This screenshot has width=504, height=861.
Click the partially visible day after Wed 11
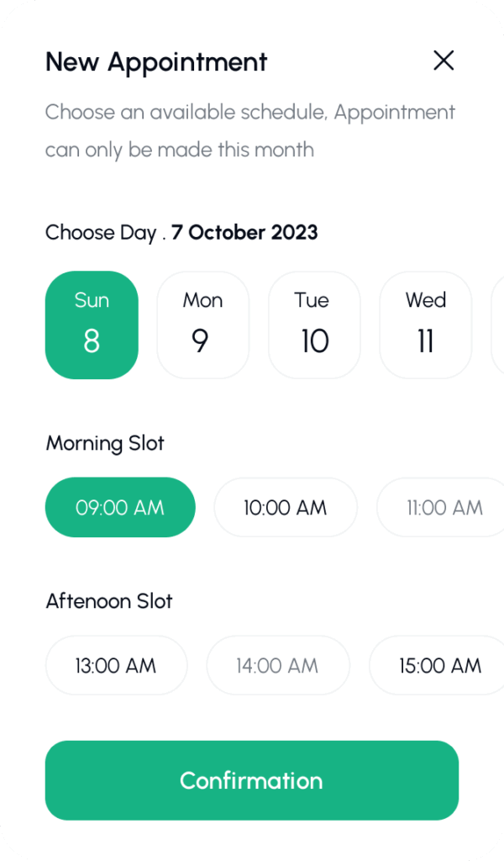click(498, 325)
